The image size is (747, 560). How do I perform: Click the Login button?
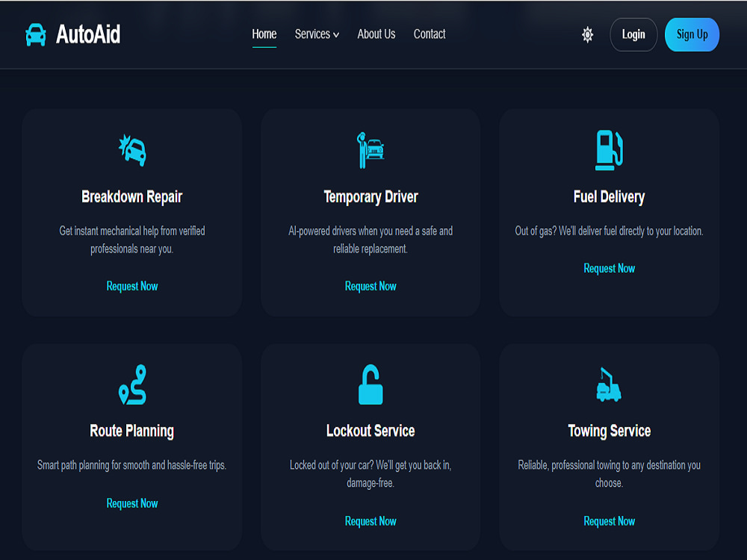(633, 35)
